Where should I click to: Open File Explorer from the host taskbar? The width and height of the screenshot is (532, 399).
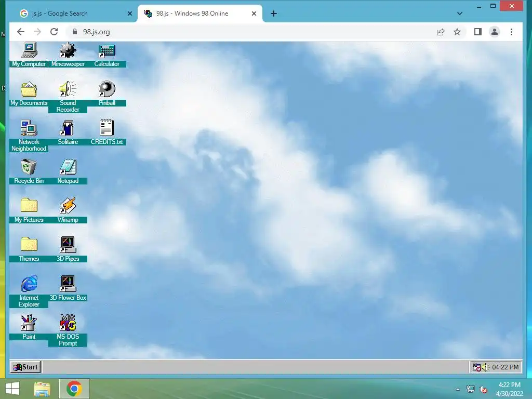pos(42,389)
